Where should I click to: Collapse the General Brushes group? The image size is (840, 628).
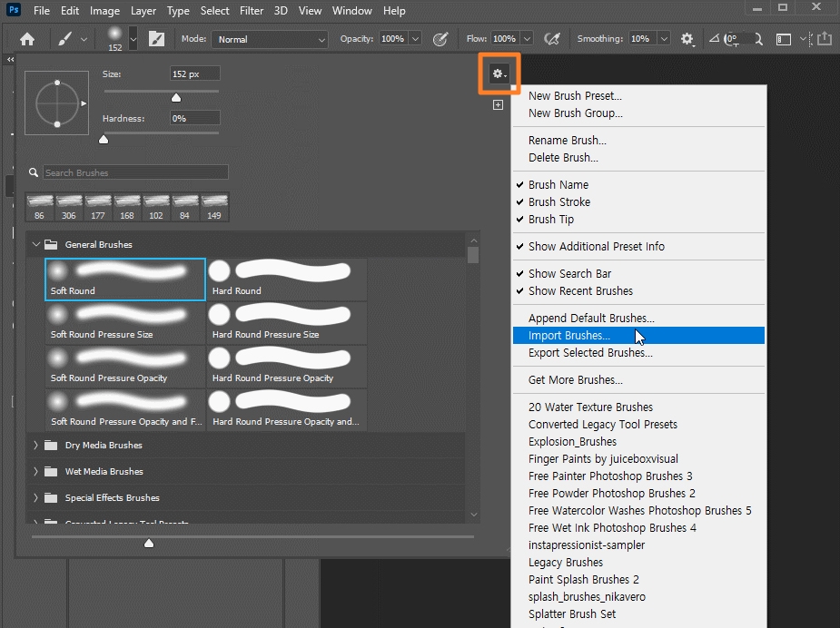coord(36,245)
